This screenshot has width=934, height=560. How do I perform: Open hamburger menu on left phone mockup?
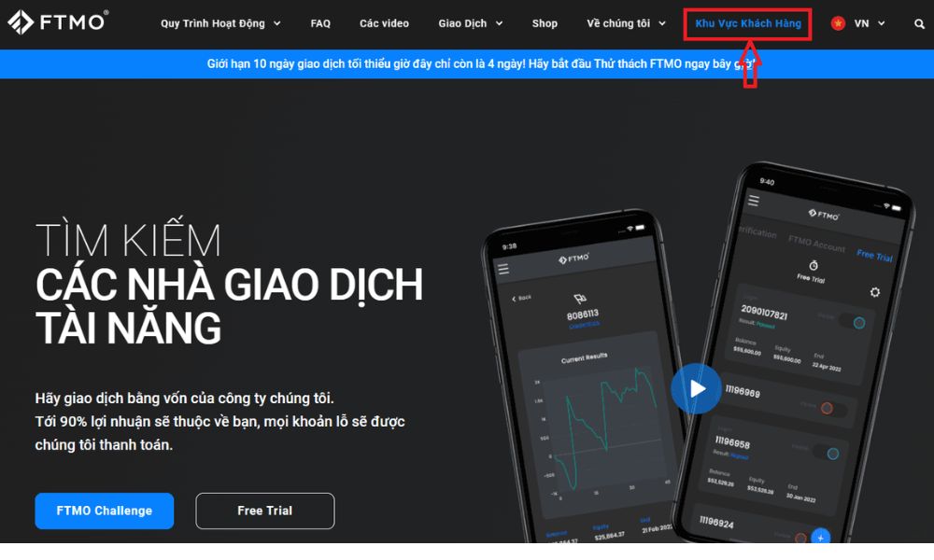tap(503, 269)
